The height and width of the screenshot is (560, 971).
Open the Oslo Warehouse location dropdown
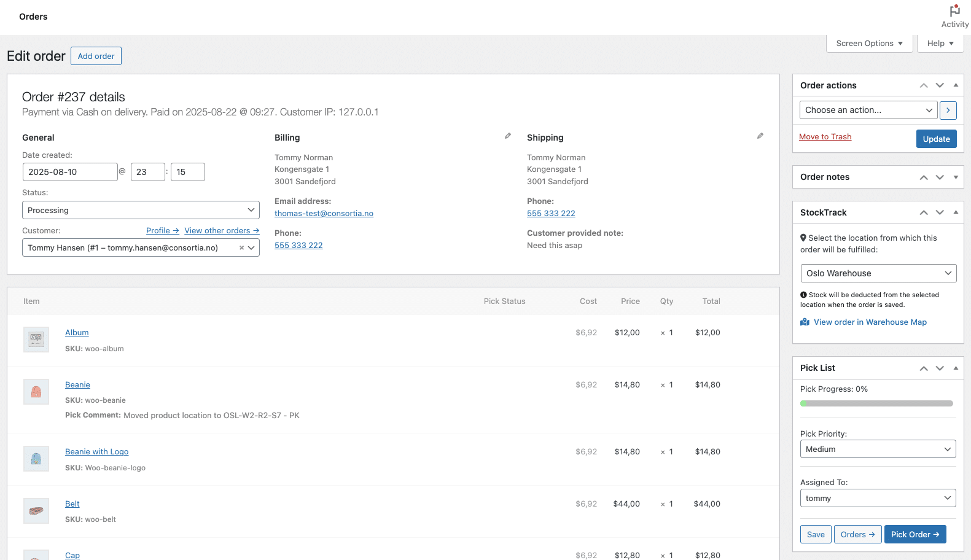click(x=878, y=273)
